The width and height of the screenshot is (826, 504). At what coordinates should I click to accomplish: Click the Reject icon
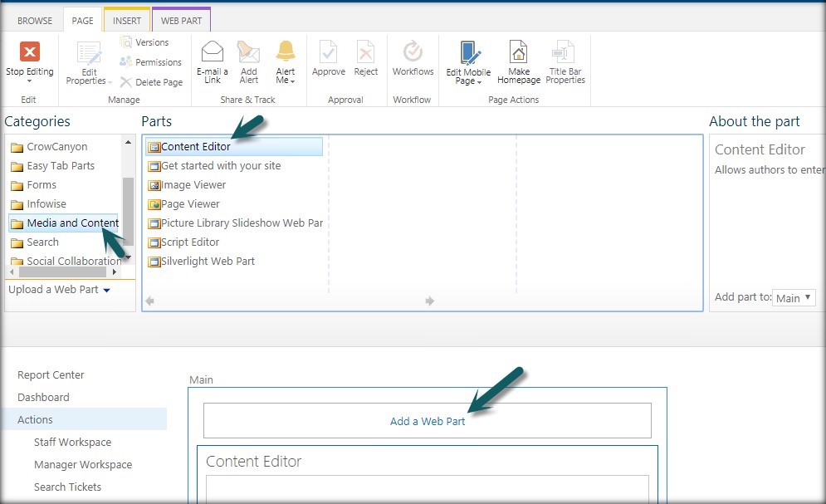[x=365, y=51]
